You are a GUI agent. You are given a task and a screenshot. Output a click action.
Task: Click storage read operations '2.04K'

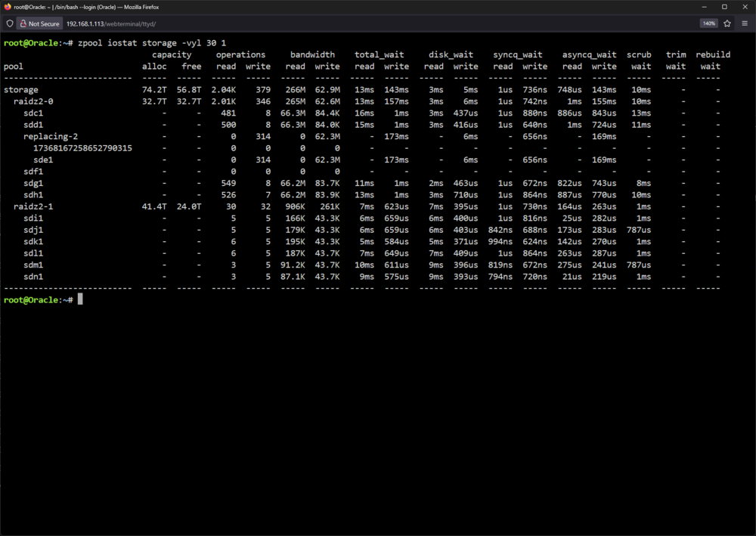[224, 90]
